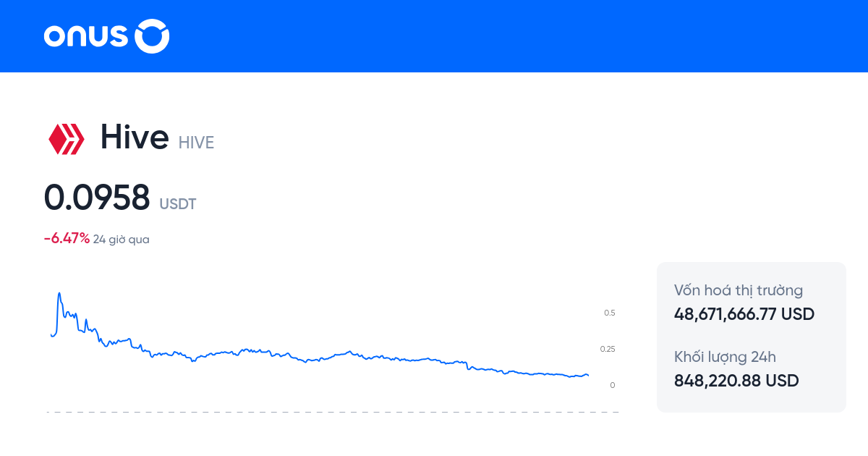
Task: Click 'Vốn hoá thị trường' label
Action: coord(739,290)
